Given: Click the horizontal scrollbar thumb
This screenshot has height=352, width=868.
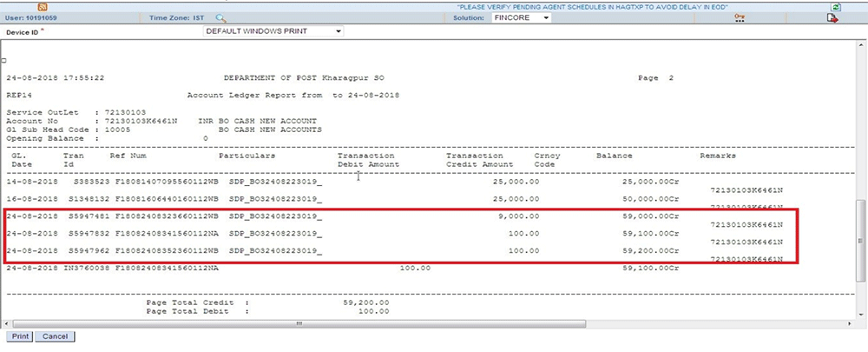Looking at the screenshot, I should pos(297,323).
